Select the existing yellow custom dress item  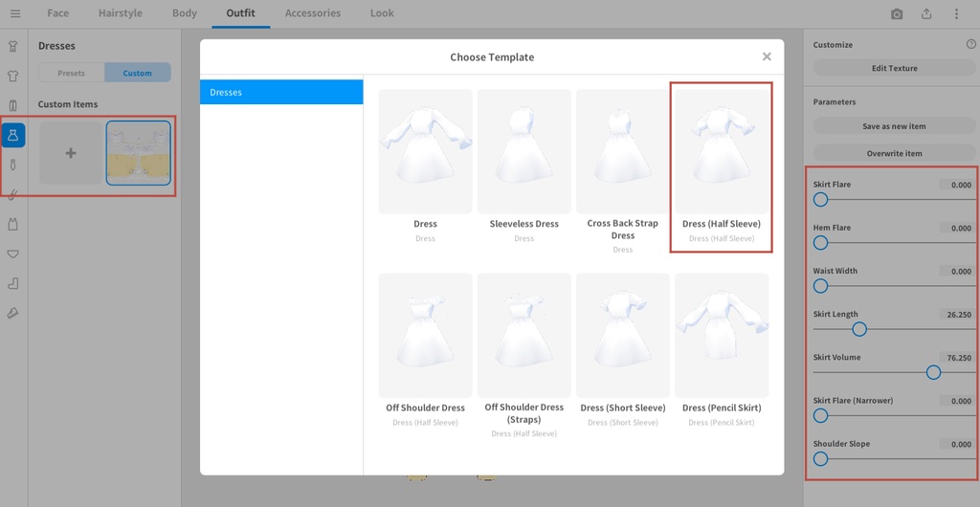(x=138, y=153)
